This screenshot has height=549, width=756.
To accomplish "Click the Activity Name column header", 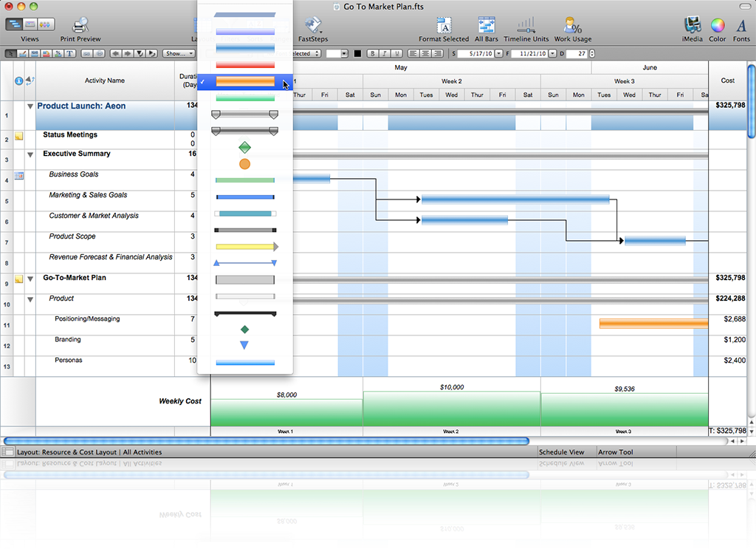I will tap(105, 81).
